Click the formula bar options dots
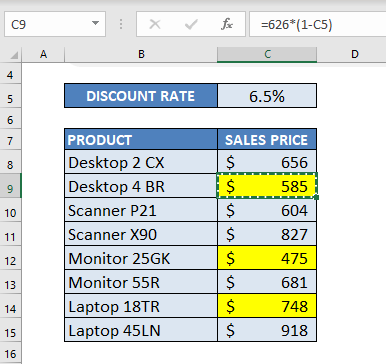This screenshot has height=364, width=386. coord(121,24)
